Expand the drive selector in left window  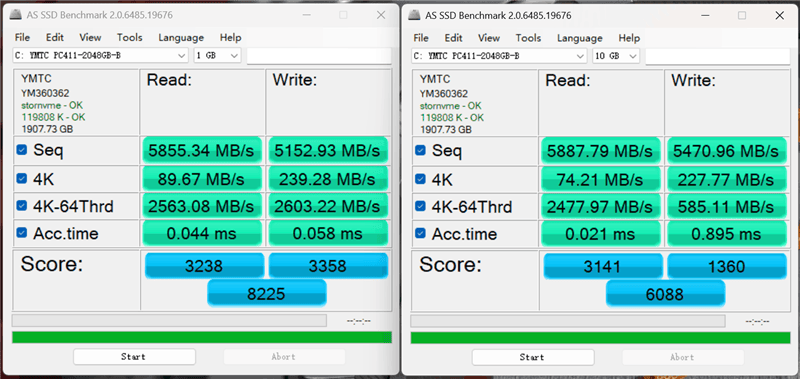click(x=101, y=56)
